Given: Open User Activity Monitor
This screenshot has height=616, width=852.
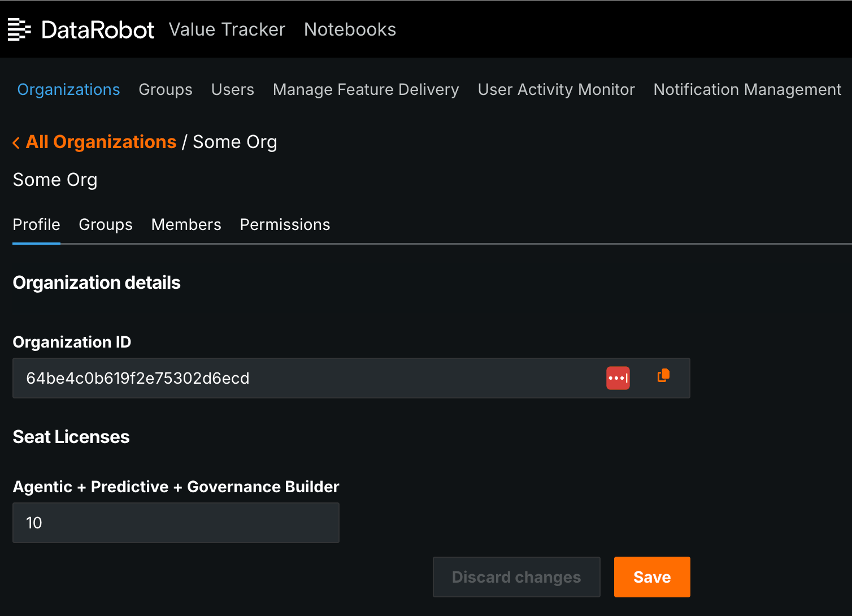Looking at the screenshot, I should pyautogui.click(x=556, y=89).
